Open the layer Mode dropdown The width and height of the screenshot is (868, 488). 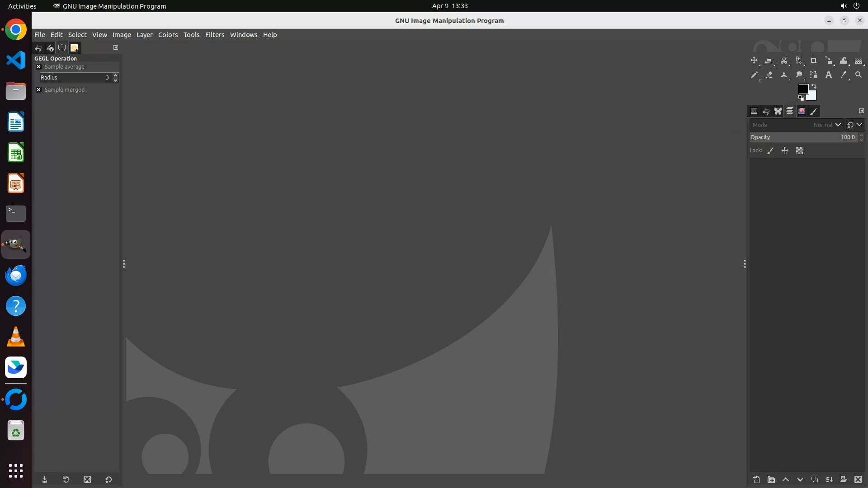point(797,125)
